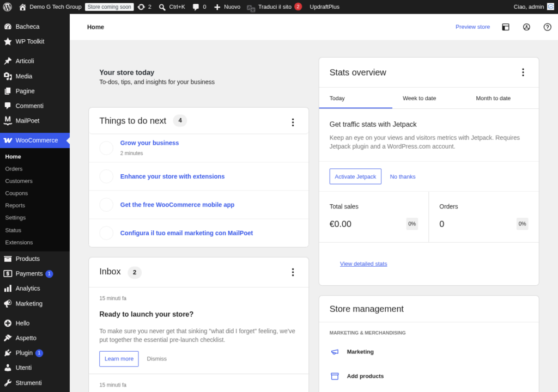Open the Demo G Tech Group home icon
This screenshot has width=558, height=392.
(22, 7)
